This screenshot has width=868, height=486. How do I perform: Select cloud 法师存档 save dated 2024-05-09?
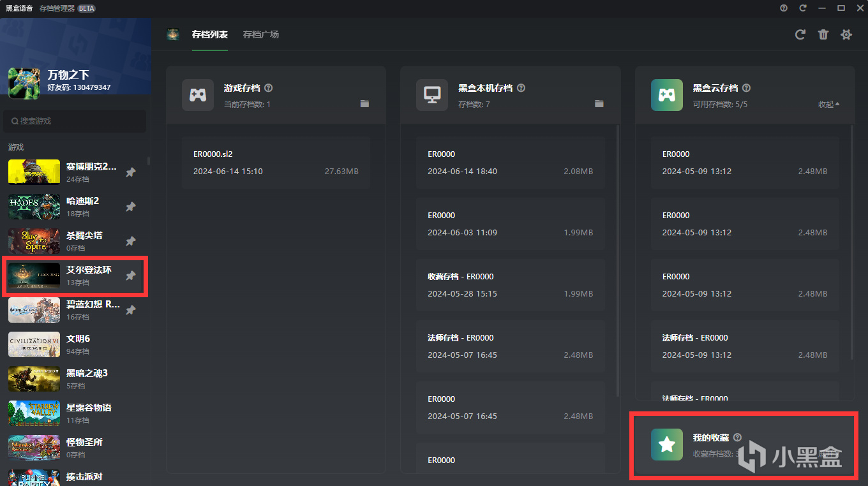[745, 346]
